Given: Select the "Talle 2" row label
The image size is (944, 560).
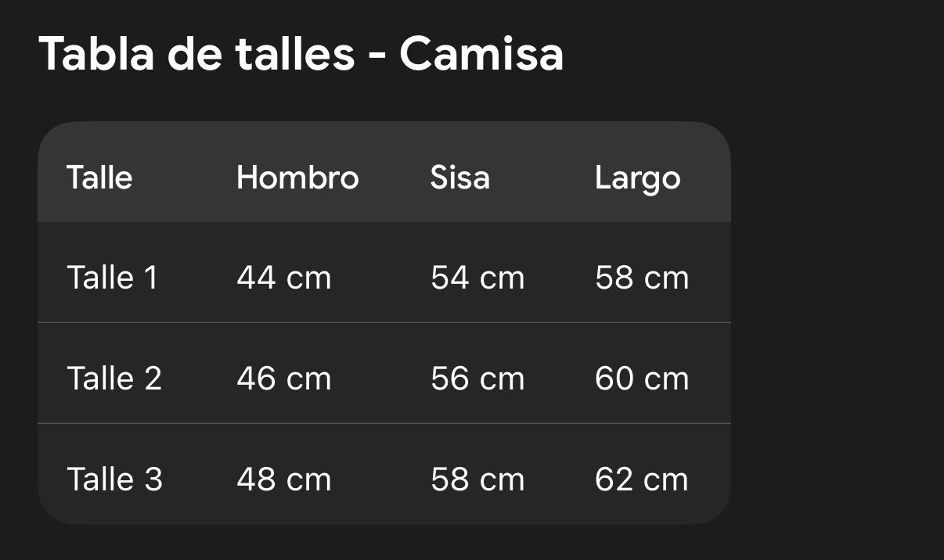Looking at the screenshot, I should click(114, 379).
